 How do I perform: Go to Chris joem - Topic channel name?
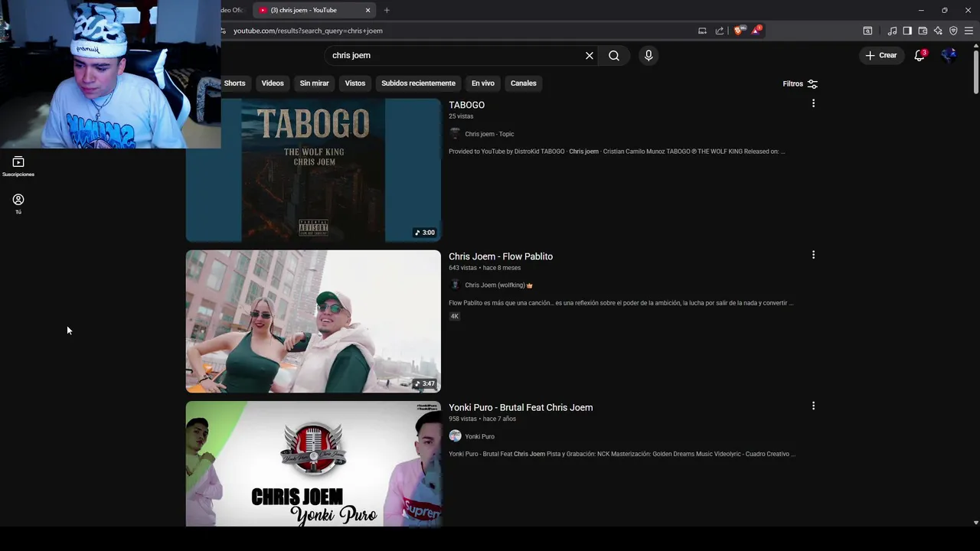click(x=489, y=134)
